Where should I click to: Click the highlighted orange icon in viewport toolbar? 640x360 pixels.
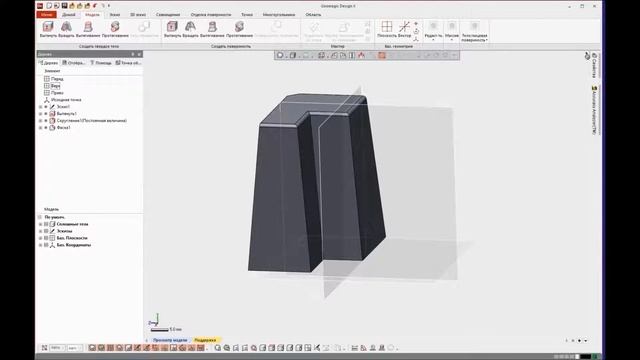coord(382,56)
